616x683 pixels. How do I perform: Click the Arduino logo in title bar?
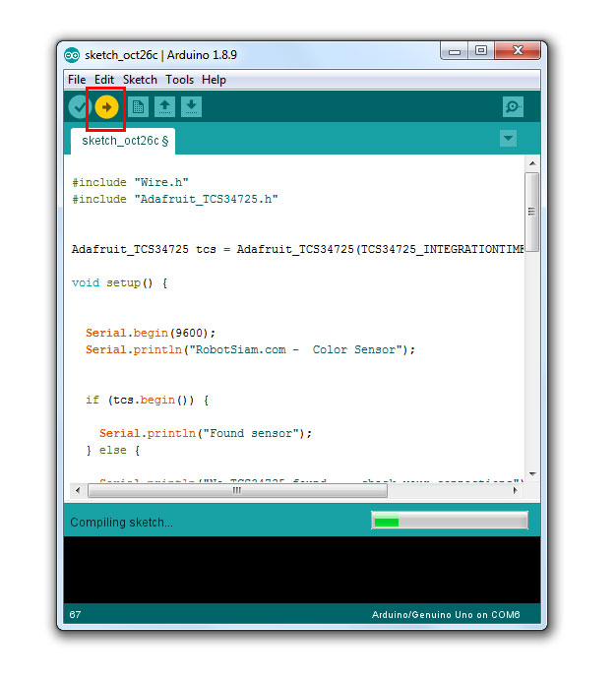point(72,55)
